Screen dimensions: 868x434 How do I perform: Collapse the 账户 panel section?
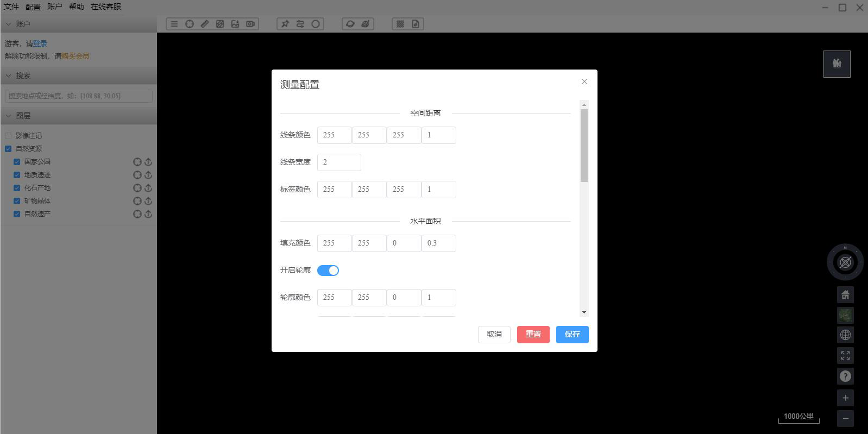(x=9, y=24)
